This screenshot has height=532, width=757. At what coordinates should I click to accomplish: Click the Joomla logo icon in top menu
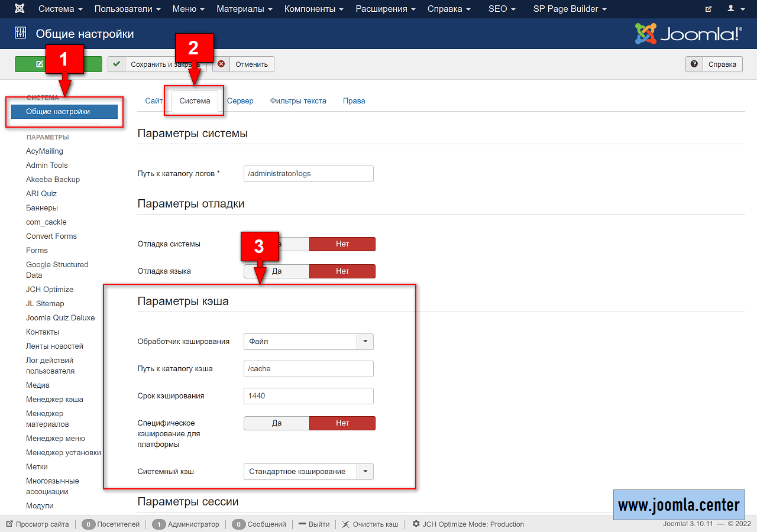pos(20,9)
